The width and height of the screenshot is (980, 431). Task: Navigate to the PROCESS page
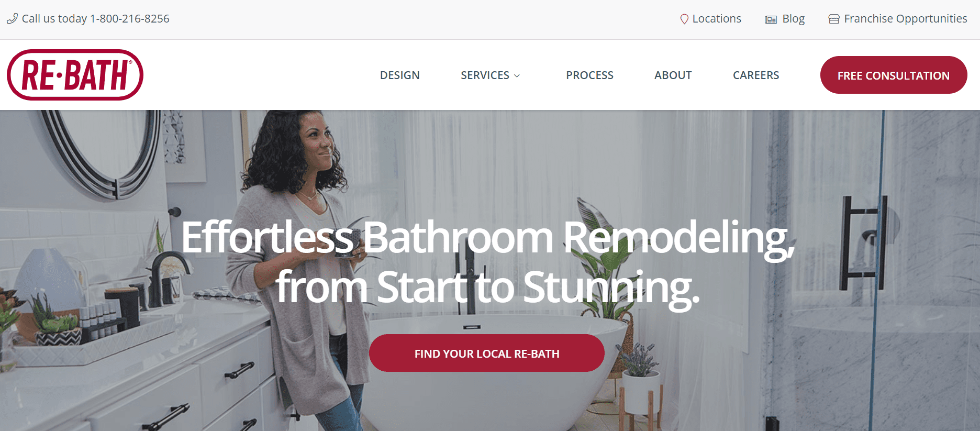point(589,75)
